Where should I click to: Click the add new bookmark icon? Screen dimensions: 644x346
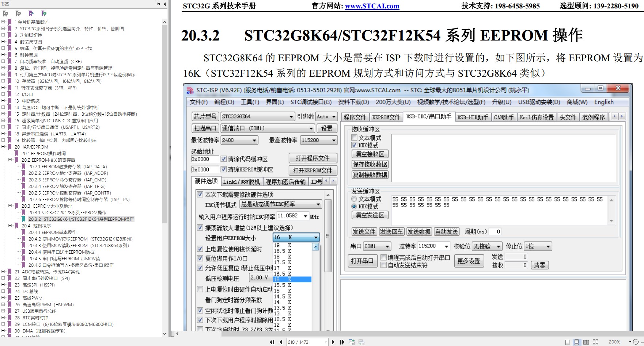[18, 14]
